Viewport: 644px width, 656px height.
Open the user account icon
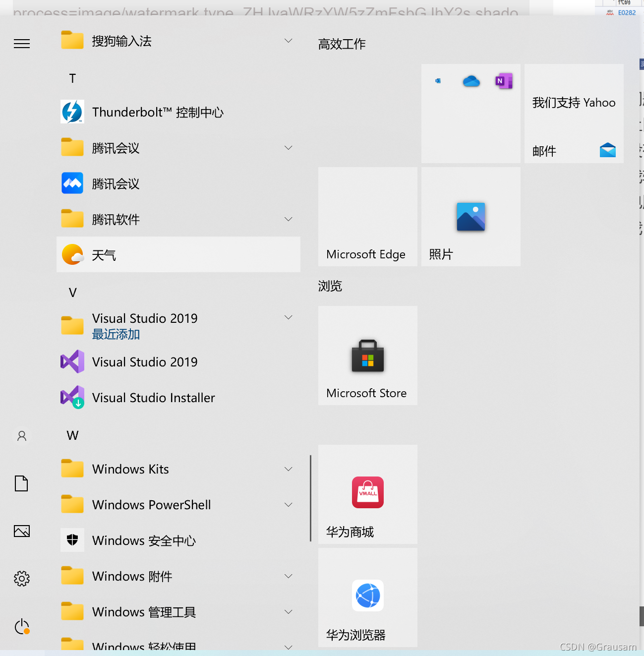(22, 436)
